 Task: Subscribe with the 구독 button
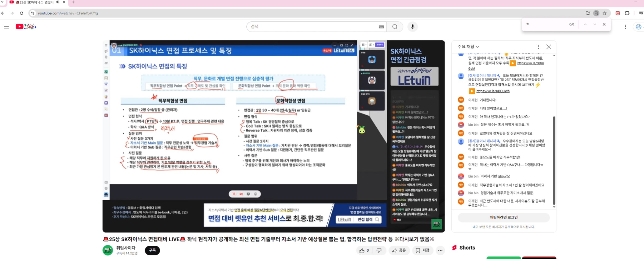point(152,250)
